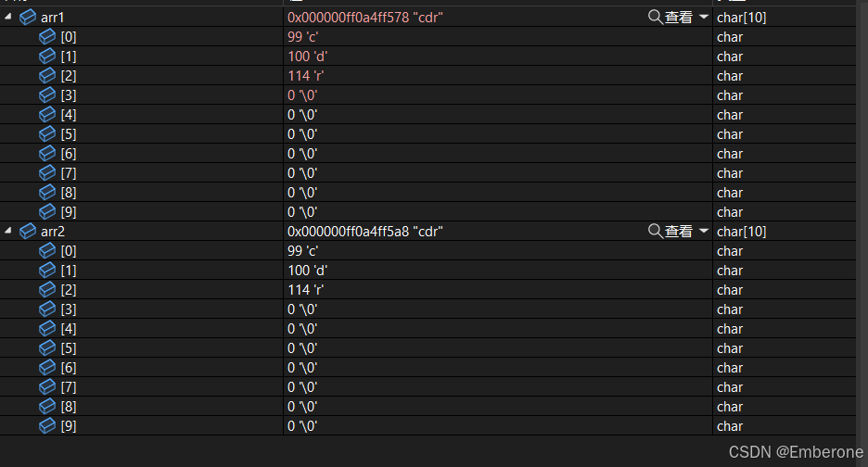Image resolution: width=868 pixels, height=467 pixels.
Task: Select arr1 [0] value 99 'c'
Action: click(x=303, y=37)
